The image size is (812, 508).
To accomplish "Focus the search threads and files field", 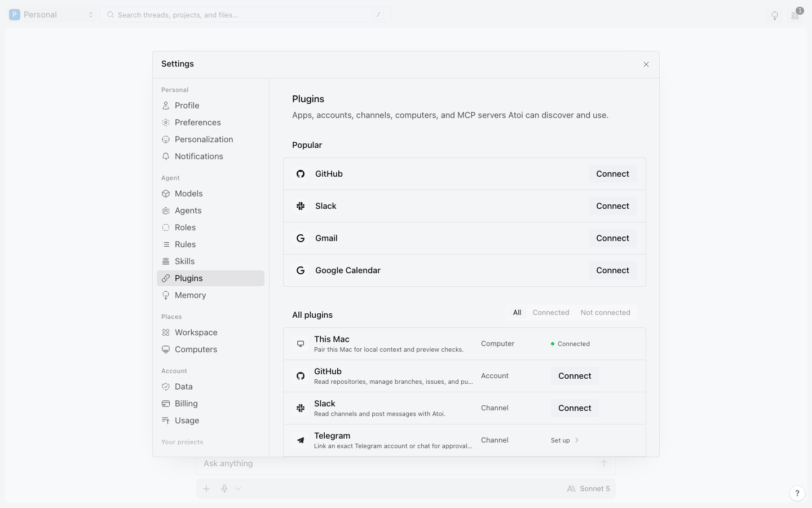I will (x=245, y=15).
